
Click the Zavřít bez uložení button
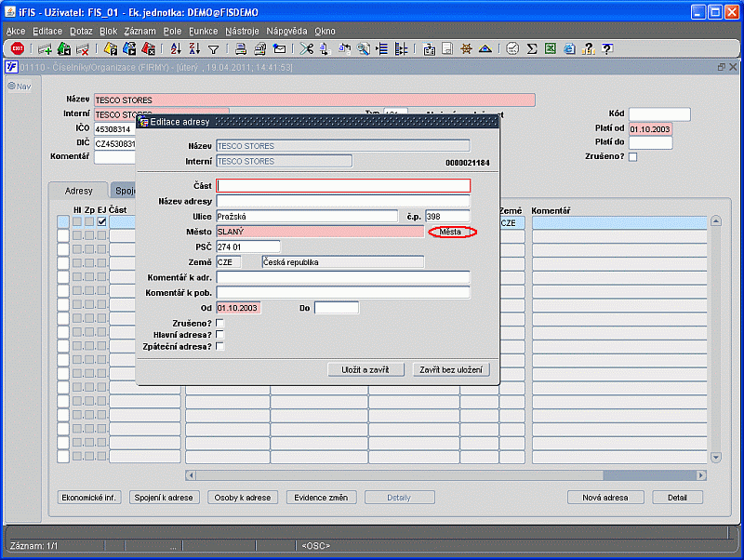(x=451, y=370)
